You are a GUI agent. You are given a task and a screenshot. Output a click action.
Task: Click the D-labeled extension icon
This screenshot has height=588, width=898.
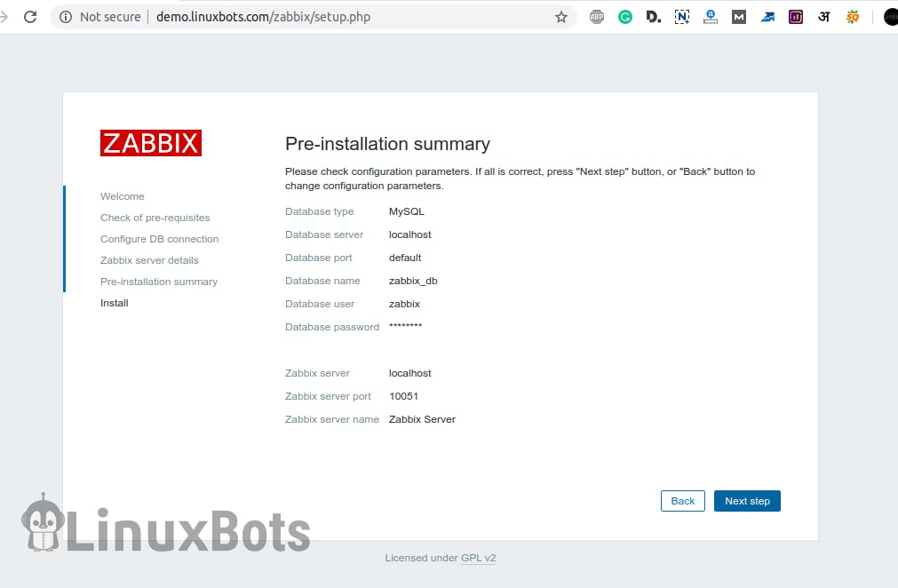click(x=654, y=16)
